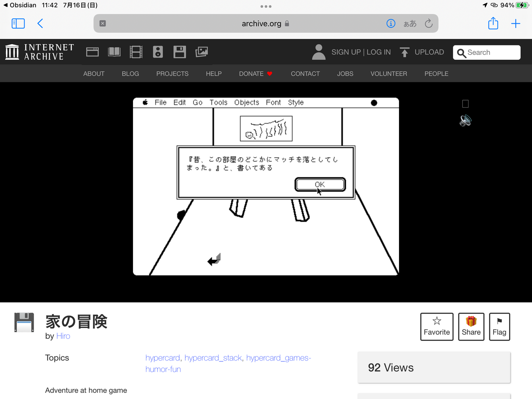Viewport: 532px width, 399px height.
Task: Click the LOG IN link
Action: (x=379, y=52)
